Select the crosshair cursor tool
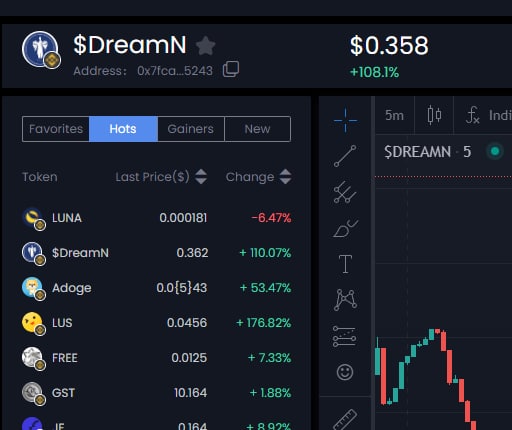 (x=345, y=120)
